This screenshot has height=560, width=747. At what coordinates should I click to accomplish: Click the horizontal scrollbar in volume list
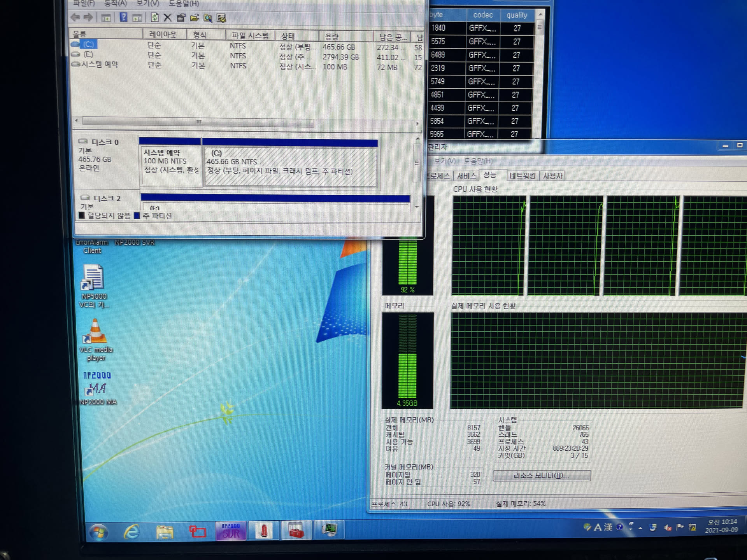point(198,122)
